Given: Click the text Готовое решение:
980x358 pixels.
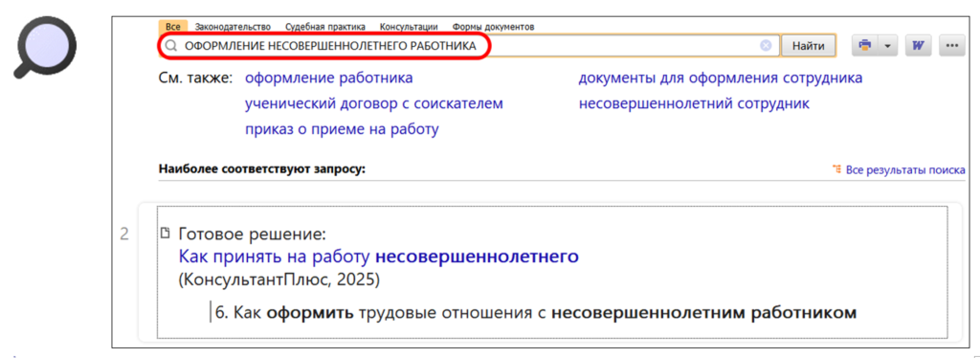Looking at the screenshot, I should click(x=253, y=235).
